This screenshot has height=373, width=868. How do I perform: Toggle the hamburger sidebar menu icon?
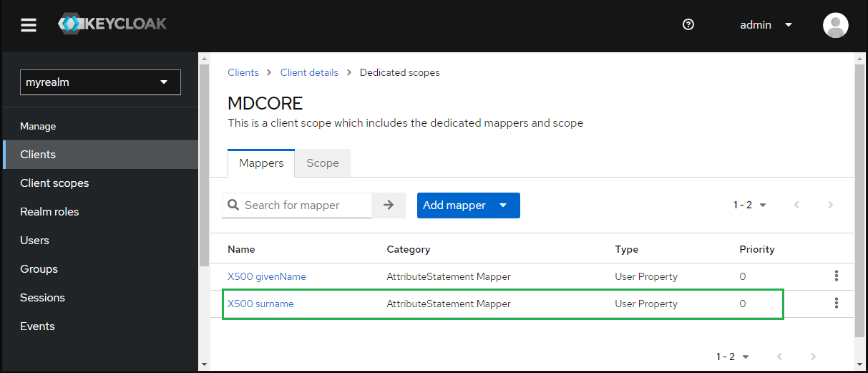(x=29, y=25)
